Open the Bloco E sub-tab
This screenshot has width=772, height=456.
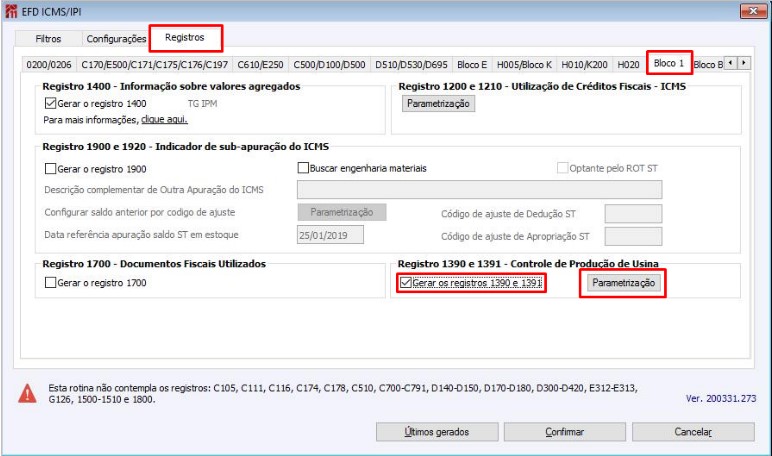(x=472, y=65)
